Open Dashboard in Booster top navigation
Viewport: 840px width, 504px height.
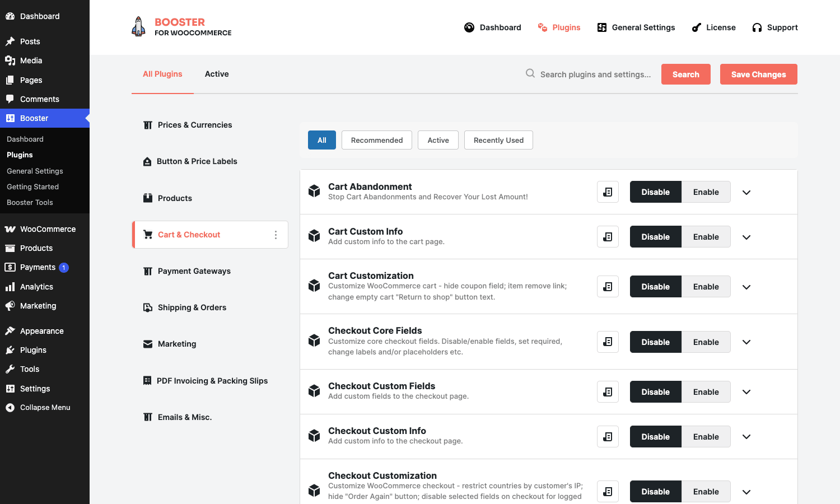(x=493, y=27)
